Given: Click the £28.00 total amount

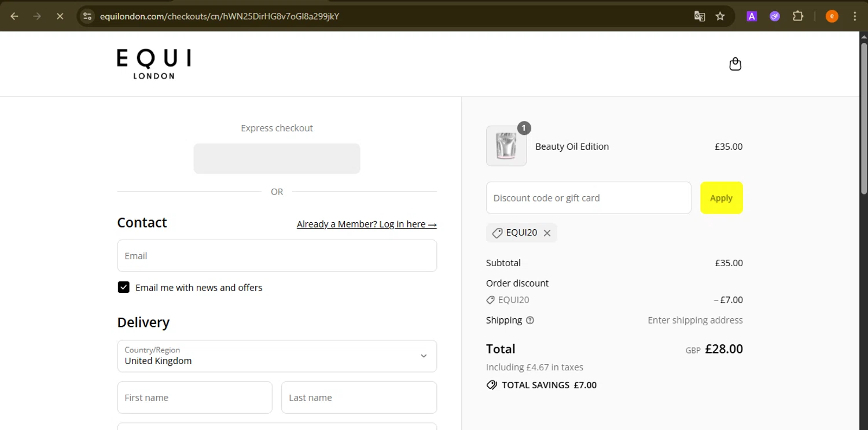Looking at the screenshot, I should (x=724, y=349).
